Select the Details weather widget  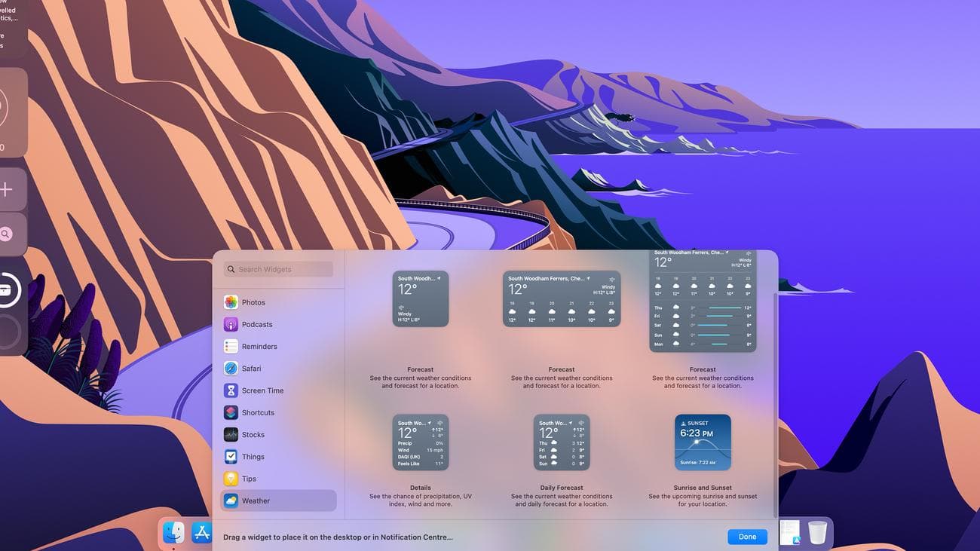pos(420,441)
